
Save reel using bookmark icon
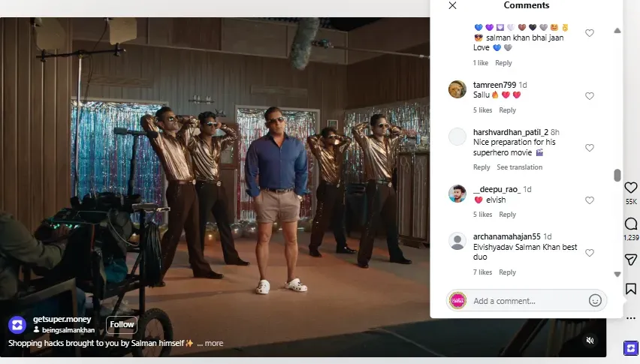631,289
